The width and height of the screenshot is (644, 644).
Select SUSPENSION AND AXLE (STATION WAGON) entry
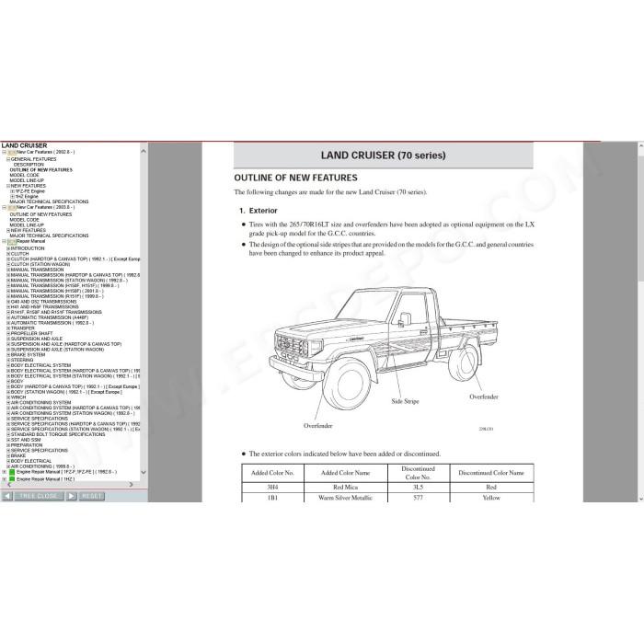tap(57, 350)
